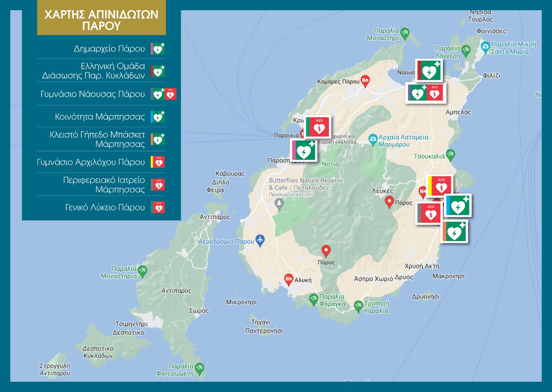Image resolution: width=552 pixels, height=392 pixels.
Task: Click the Αεροδρόμιο Πάρου map label
Action: (226, 242)
